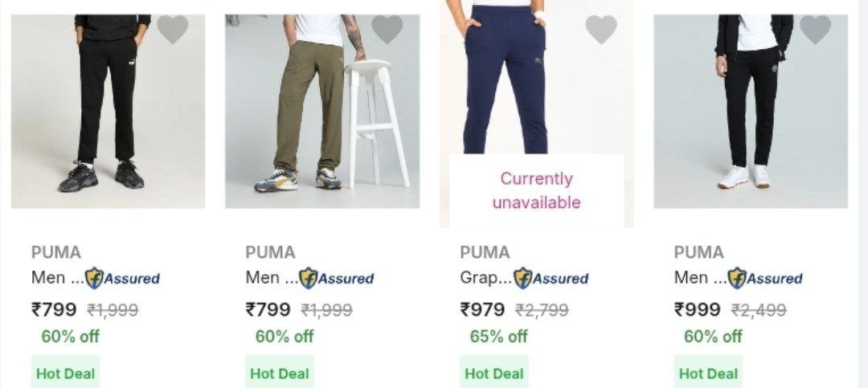
Task: Click Hot Deal tag under first product
Action: click(66, 374)
